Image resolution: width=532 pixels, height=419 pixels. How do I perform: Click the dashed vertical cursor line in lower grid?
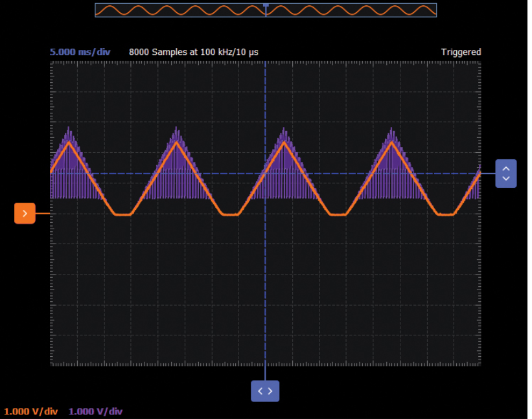(265, 291)
